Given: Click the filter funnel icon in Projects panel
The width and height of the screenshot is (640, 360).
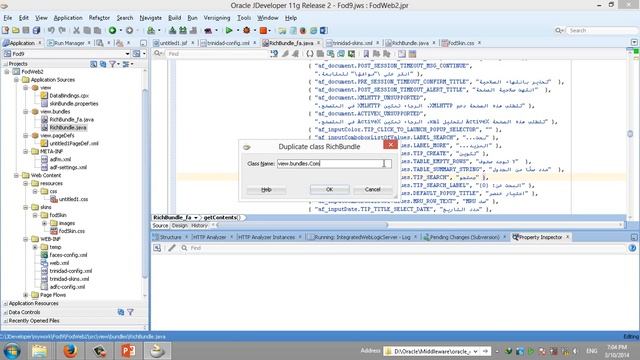Looking at the screenshot, I should (113, 64).
